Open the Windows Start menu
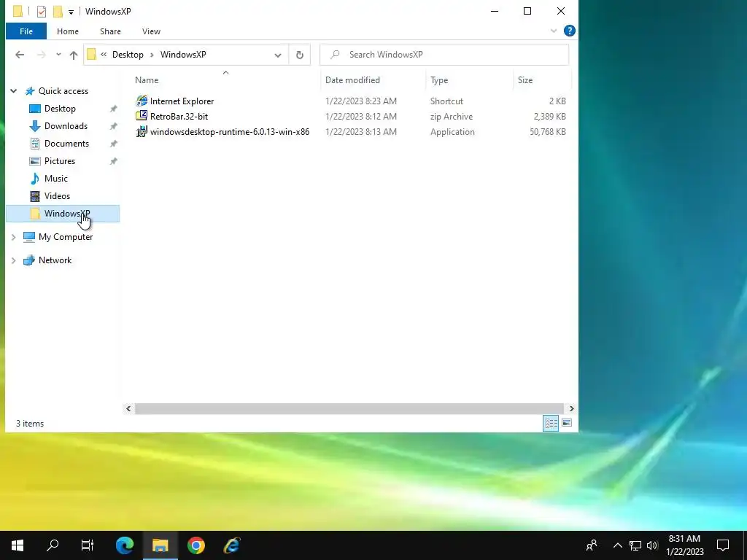747x560 pixels. tap(18, 545)
